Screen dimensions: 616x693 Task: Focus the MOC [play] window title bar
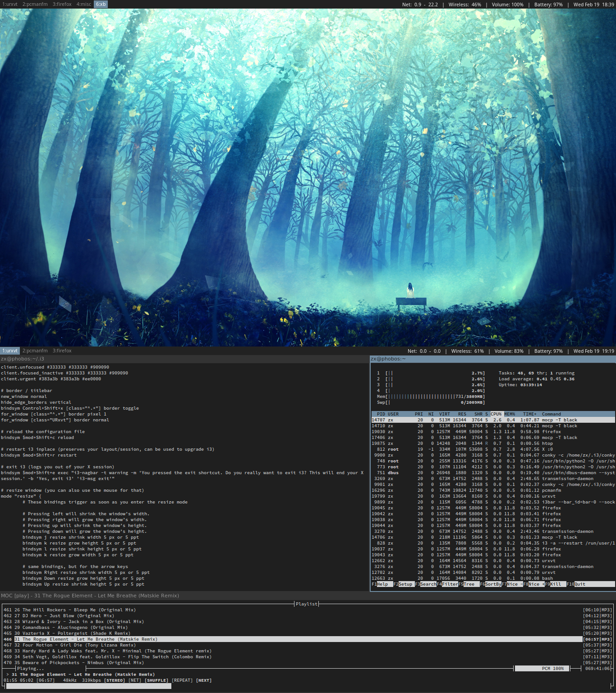coord(308,596)
